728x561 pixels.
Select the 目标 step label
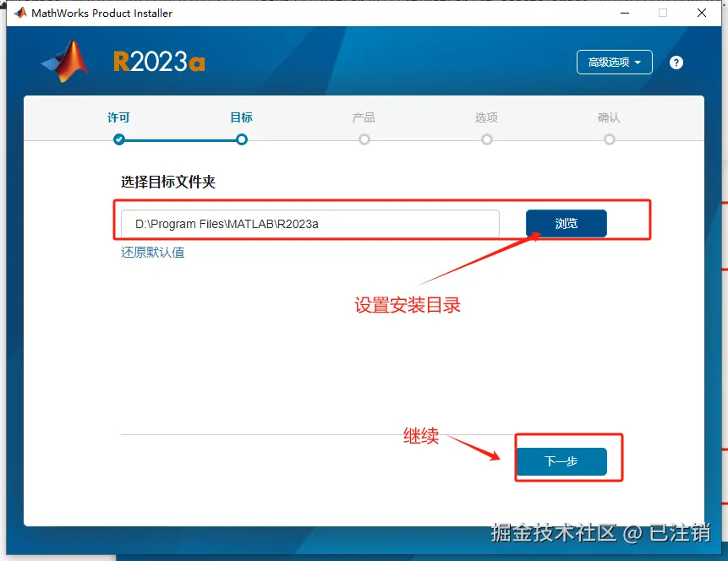point(242,117)
